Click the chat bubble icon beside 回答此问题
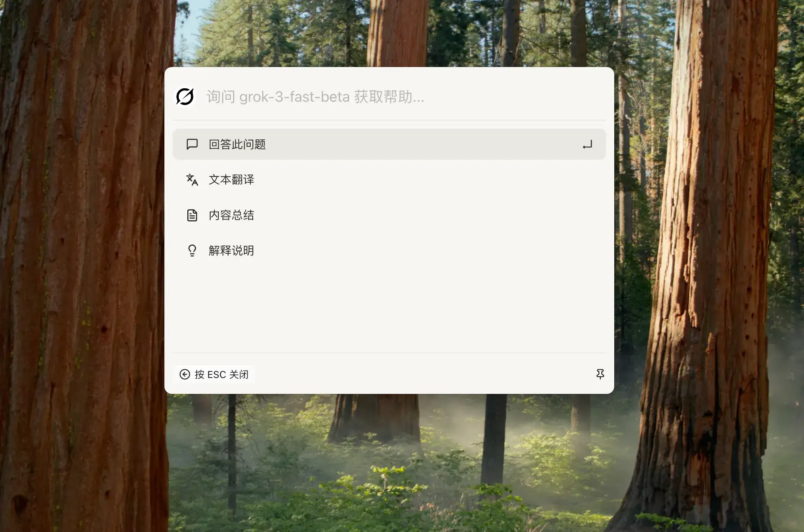The width and height of the screenshot is (804, 532). click(x=192, y=144)
